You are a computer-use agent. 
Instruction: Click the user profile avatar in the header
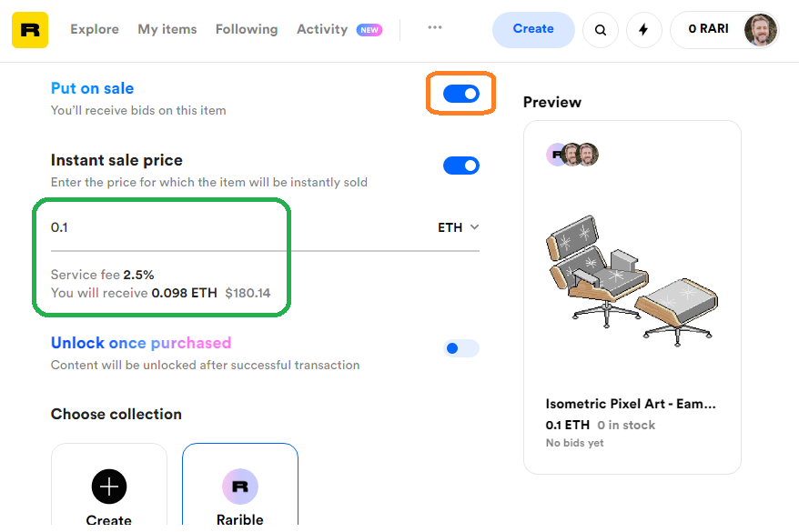[x=760, y=30]
